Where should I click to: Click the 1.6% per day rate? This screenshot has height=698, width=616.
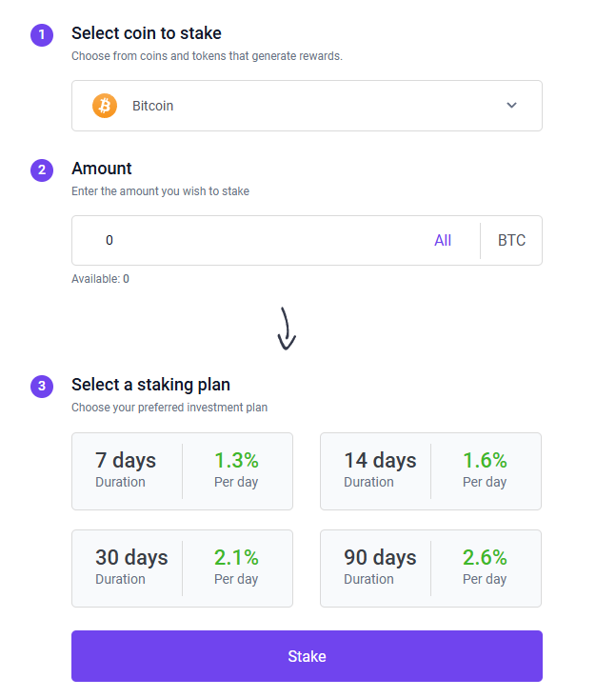pos(485,461)
